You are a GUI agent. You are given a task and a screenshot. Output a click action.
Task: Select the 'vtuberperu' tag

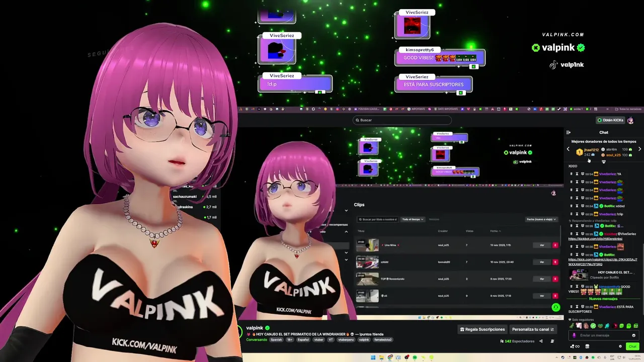pyautogui.click(x=346, y=340)
